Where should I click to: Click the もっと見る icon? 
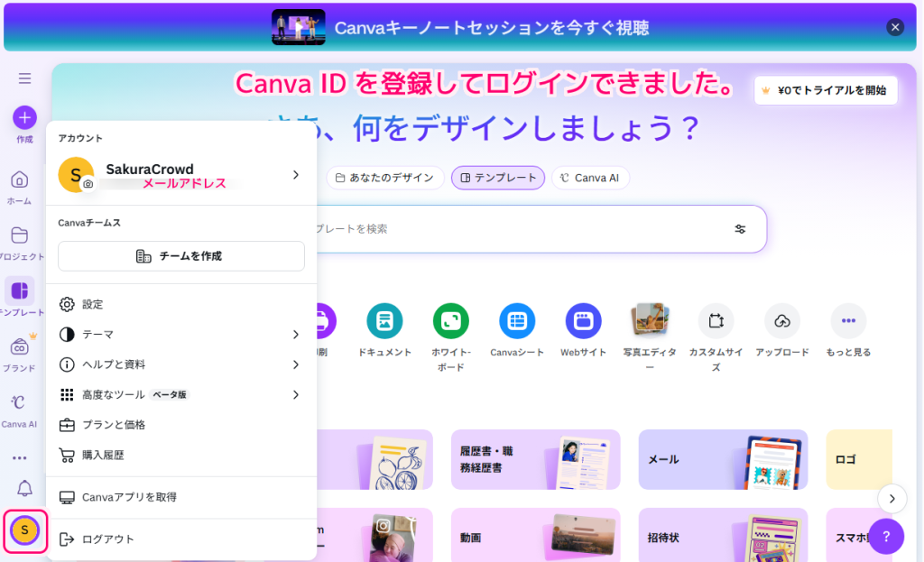[x=847, y=320]
